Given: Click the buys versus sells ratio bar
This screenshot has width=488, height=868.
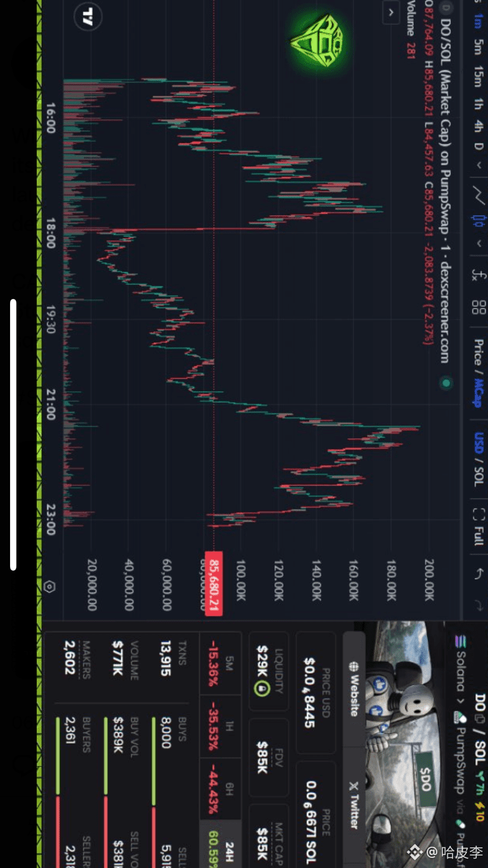Looking at the screenshot, I should coord(153,792).
